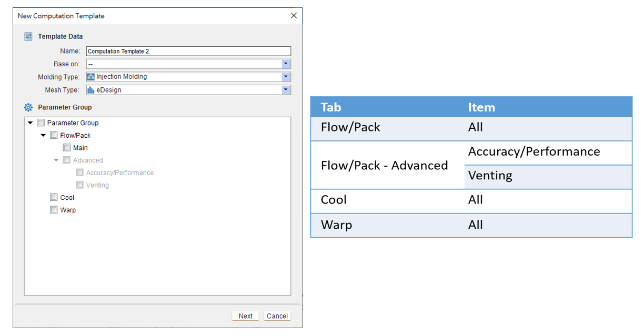Screen dimensions: 644x336
Task: Enable the Flow/Pack checkbox
Action: (54, 135)
